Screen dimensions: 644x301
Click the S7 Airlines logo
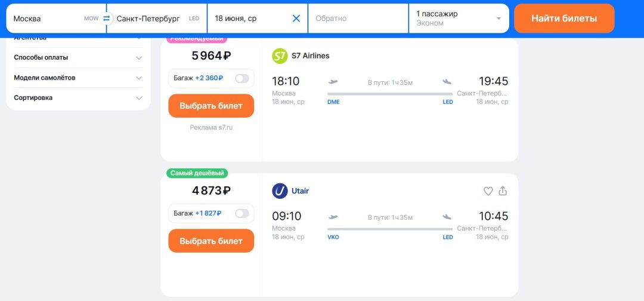(x=280, y=56)
